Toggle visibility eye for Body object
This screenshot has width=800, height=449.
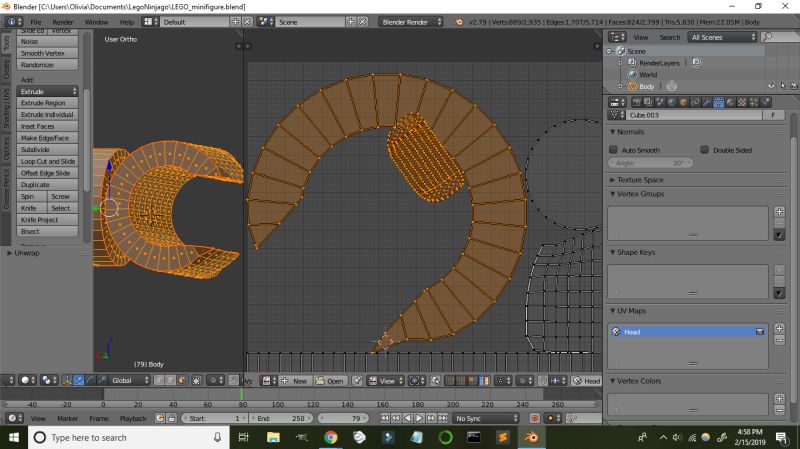pyautogui.click(x=772, y=86)
